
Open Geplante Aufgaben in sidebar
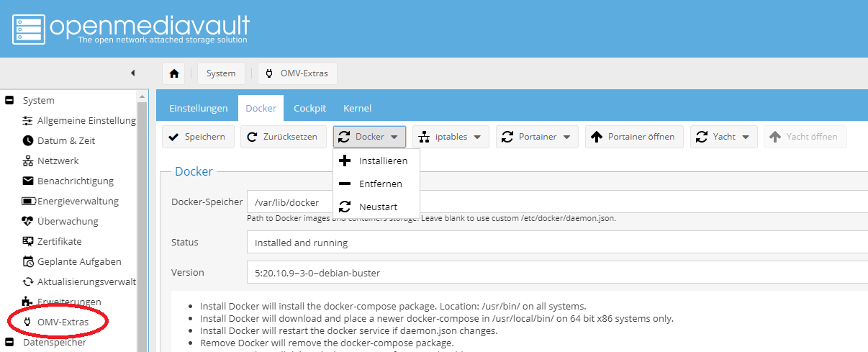(x=79, y=261)
